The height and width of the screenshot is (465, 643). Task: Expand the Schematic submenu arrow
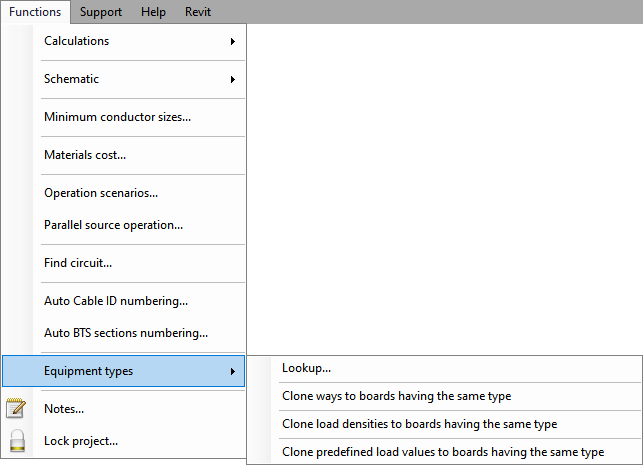coord(233,80)
